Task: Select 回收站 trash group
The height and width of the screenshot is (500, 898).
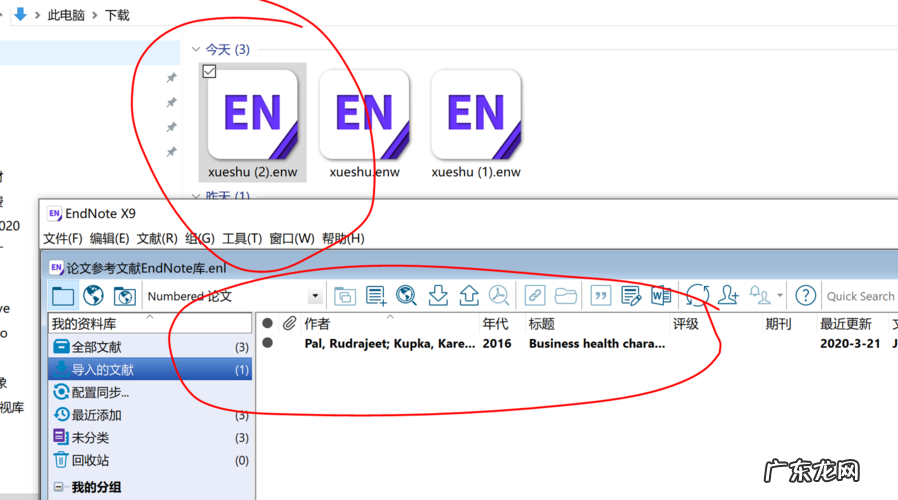Action: point(151,460)
